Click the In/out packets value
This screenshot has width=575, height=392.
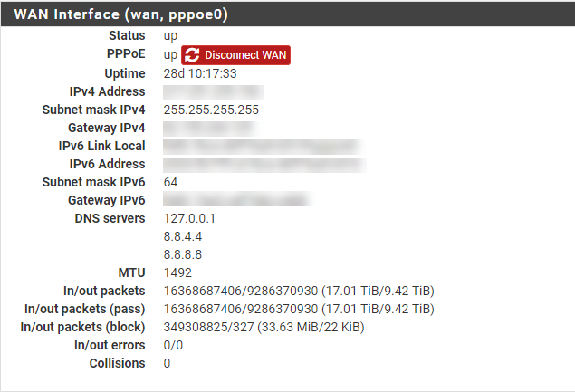click(x=299, y=291)
